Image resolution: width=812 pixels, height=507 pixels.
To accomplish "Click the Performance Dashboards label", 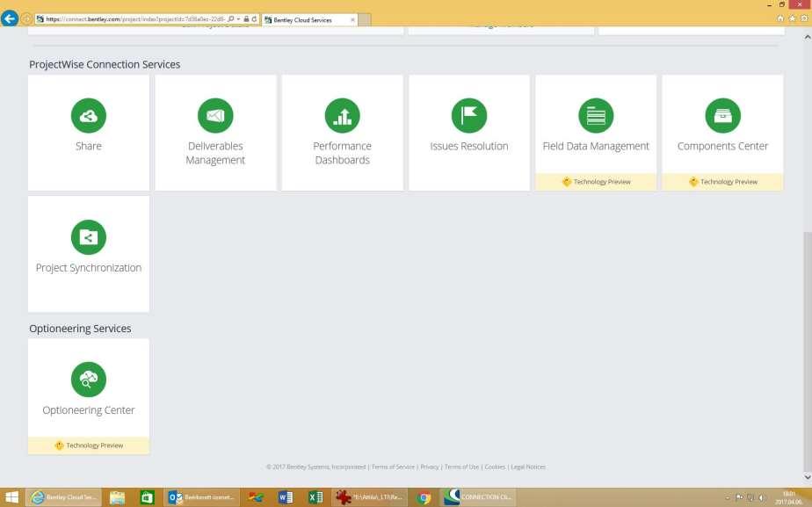I will click(343, 153).
